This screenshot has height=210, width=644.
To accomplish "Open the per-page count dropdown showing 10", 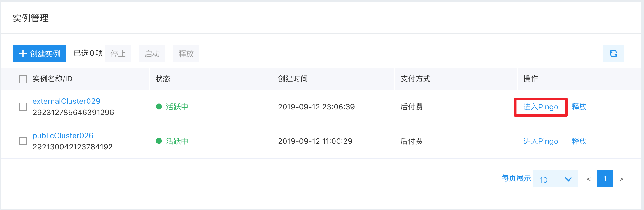I will pyautogui.click(x=555, y=178).
